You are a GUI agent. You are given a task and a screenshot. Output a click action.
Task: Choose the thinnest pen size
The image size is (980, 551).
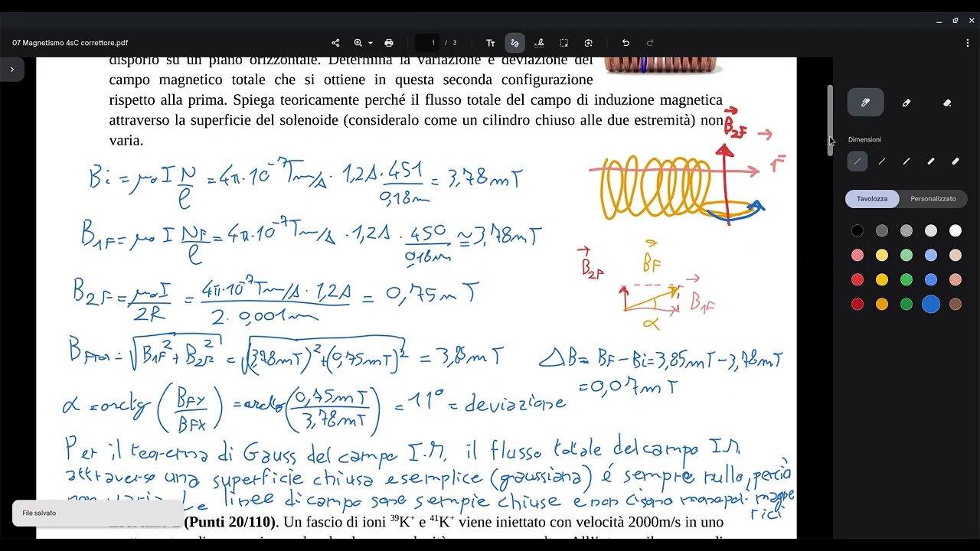point(857,161)
